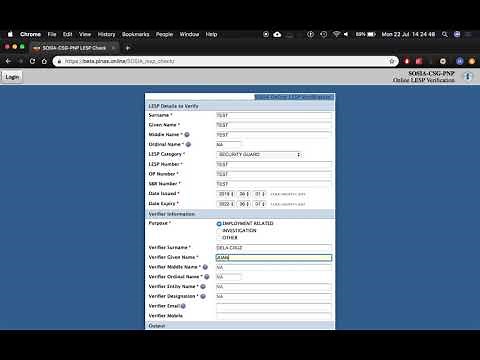Image resolution: width=480 pixels, height=360 pixels.
Task: Click the Verifier Middle Name input field
Action: tap(274, 267)
